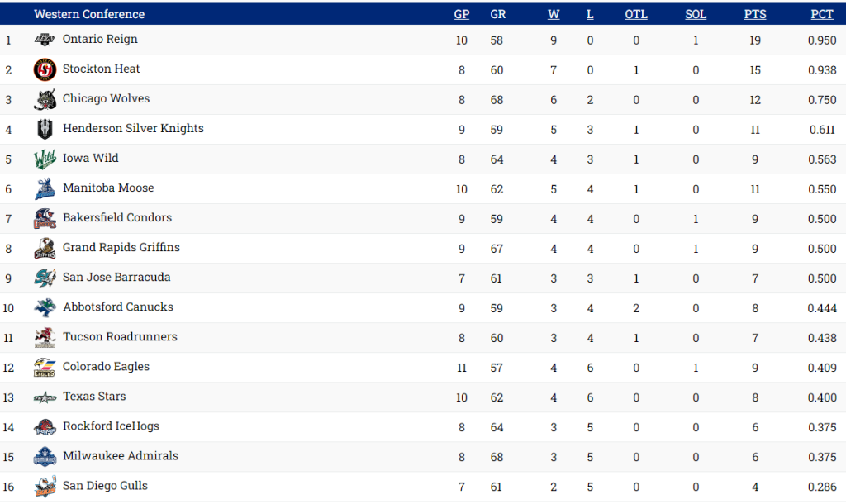Open the Tucson Roadrunners team link
Viewport: 846px width, 504px height.
click(120, 337)
